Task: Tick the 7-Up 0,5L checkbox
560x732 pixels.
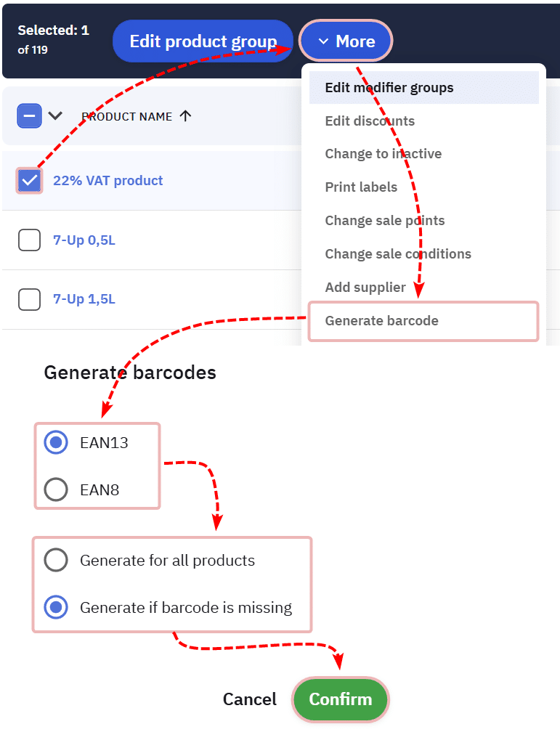Action: click(29, 240)
